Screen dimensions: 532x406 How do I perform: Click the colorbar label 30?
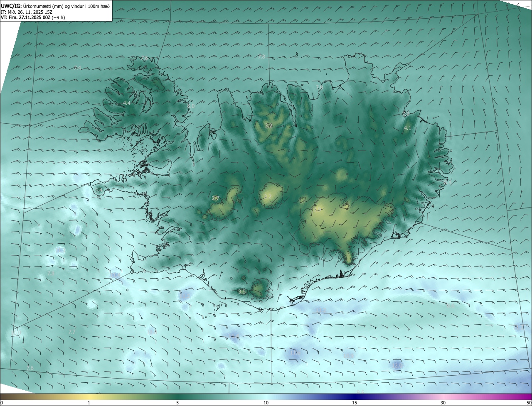pyautogui.click(x=443, y=403)
